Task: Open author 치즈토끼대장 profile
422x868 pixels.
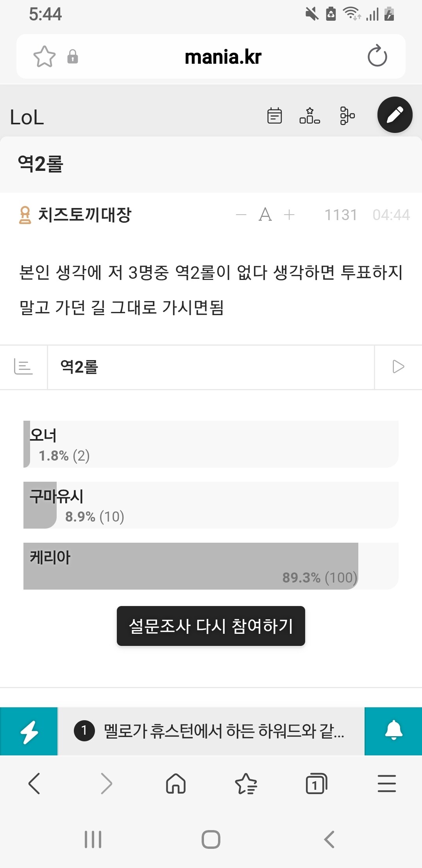Action: point(84,215)
